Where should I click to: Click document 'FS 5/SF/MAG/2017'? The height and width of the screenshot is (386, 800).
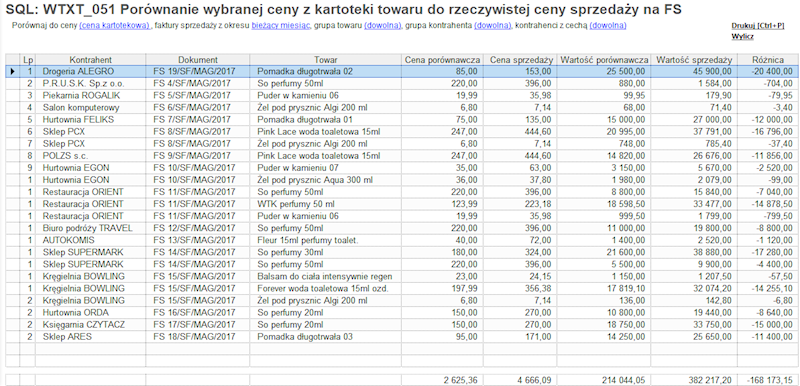(x=198, y=96)
